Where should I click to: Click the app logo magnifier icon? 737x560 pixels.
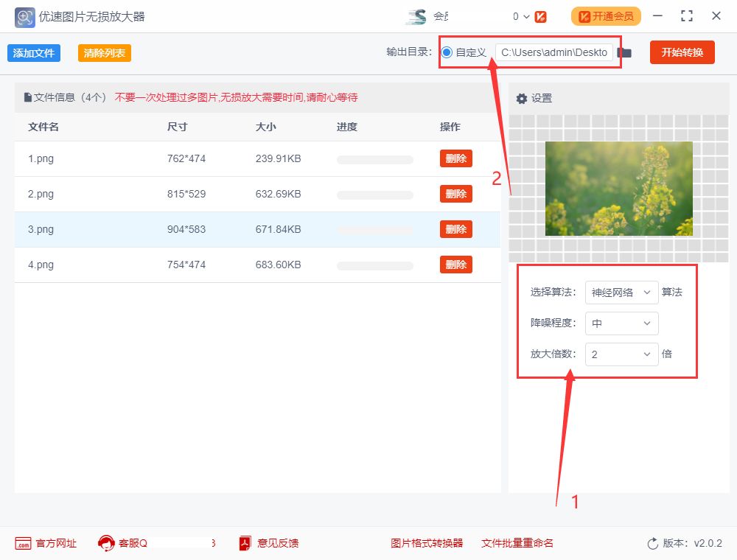[x=24, y=18]
